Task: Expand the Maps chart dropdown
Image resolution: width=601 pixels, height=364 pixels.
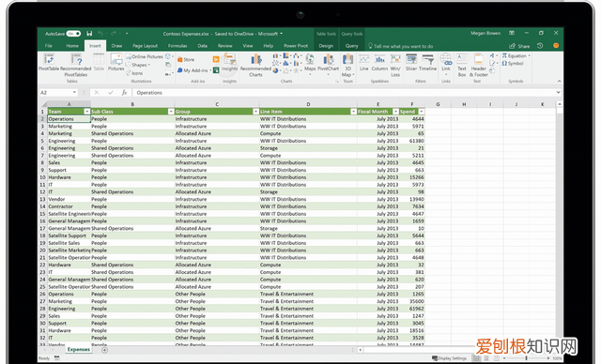Action: (x=310, y=74)
